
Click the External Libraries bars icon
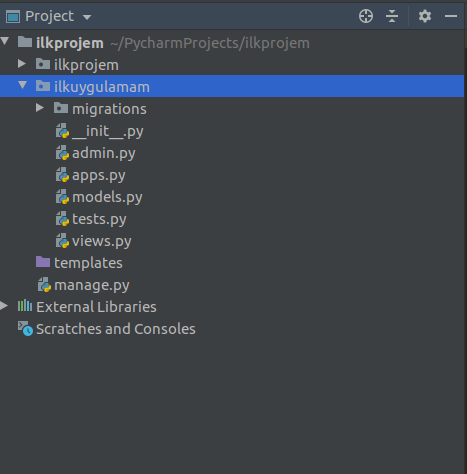pyautogui.click(x=25, y=306)
